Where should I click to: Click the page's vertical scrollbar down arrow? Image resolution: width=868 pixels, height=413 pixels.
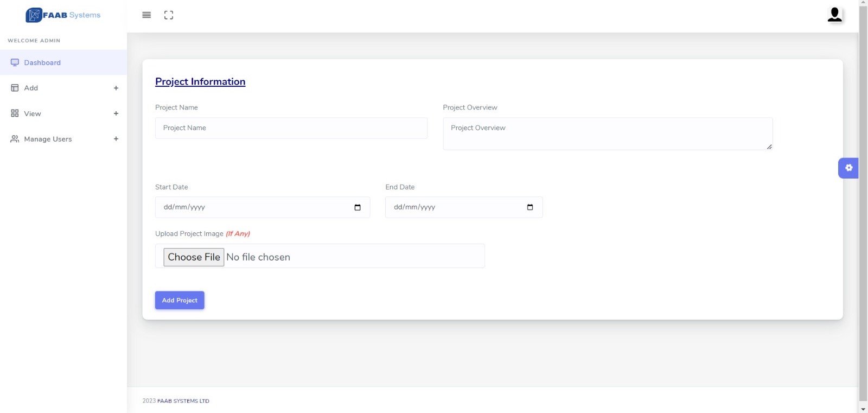[x=863, y=409]
